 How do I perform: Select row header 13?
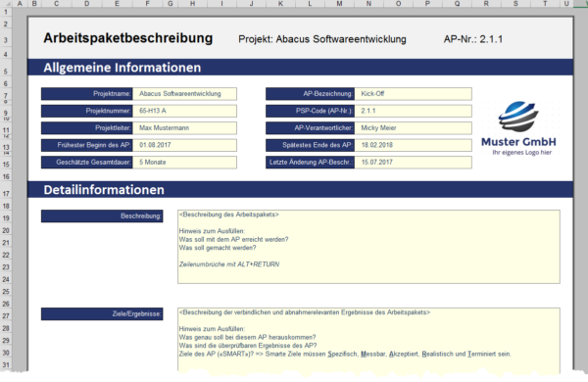pyautogui.click(x=6, y=147)
